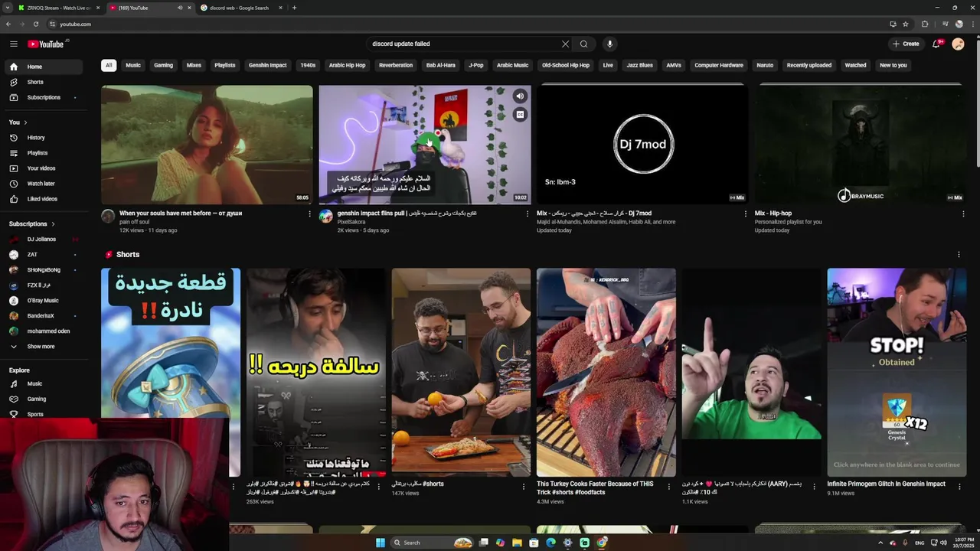Open Playlists in the sidebar
Screen dimensions: 980x551
click(x=44, y=153)
